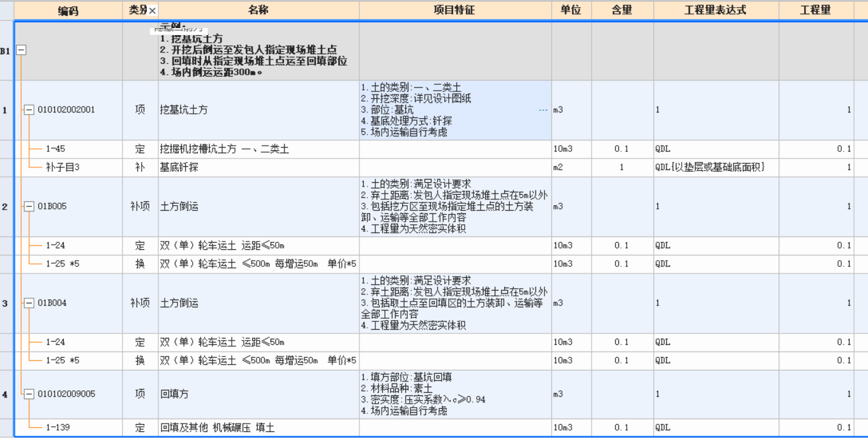Click 含量 value 1 of 补子目3
868x444 pixels.
pyautogui.click(x=622, y=167)
